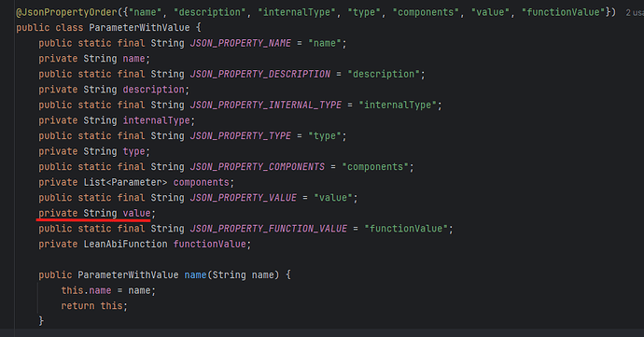This screenshot has height=337, width=644.
Task: Click the List<Parameter> type of the components field
Action: [x=125, y=182]
